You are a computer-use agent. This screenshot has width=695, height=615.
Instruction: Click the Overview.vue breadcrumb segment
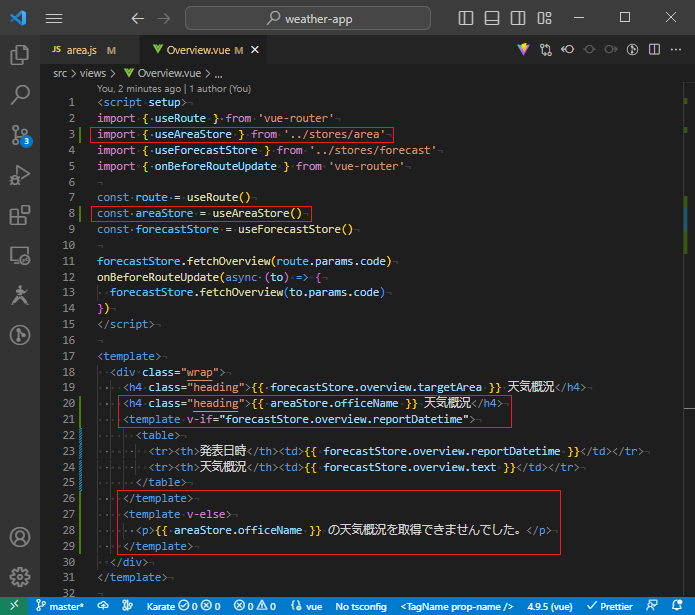coord(163,74)
